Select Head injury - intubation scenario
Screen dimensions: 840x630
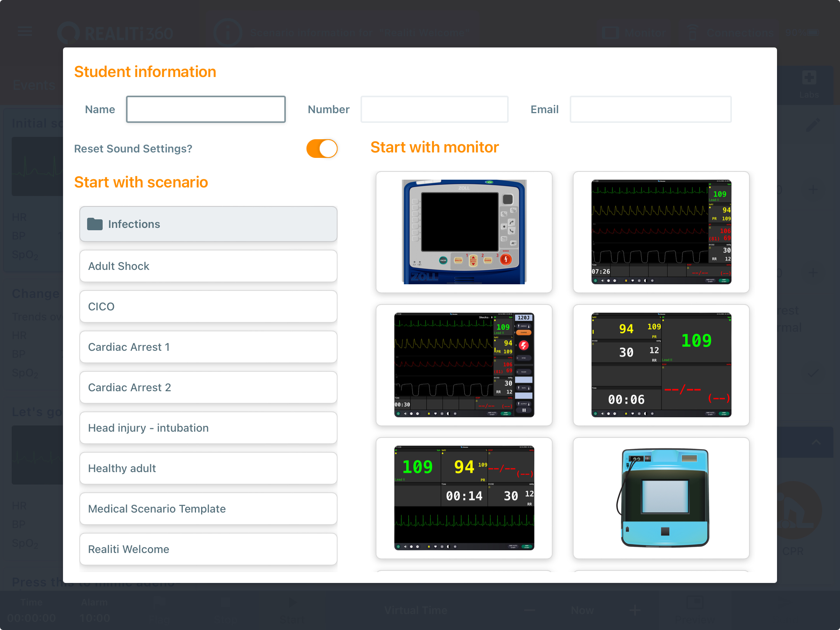[x=208, y=428]
